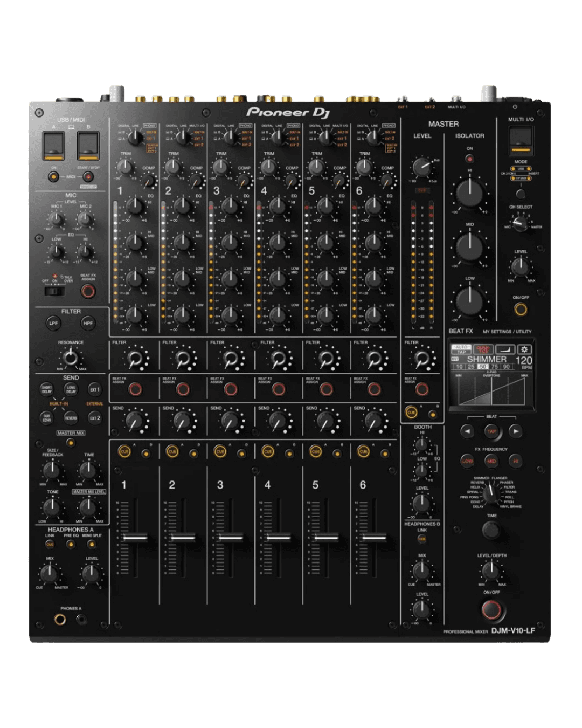
Task: Select the 90 beat value on the display
Action: (507, 367)
